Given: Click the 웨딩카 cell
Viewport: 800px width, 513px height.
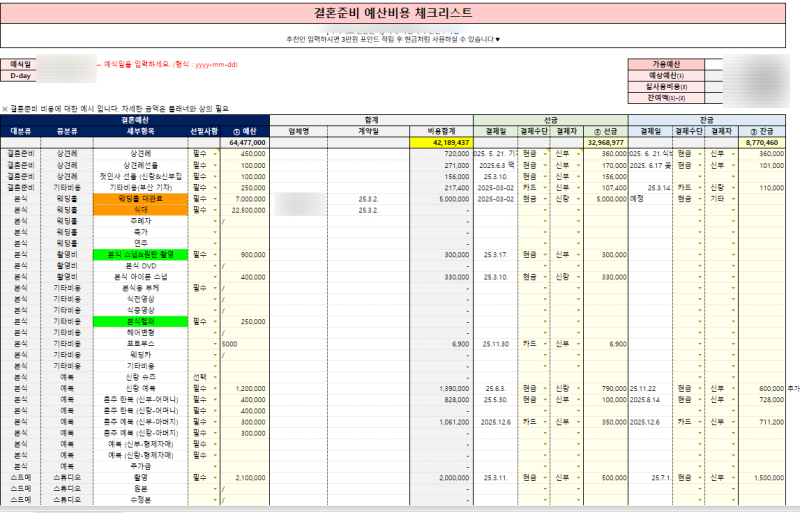Looking at the screenshot, I should point(140,355).
